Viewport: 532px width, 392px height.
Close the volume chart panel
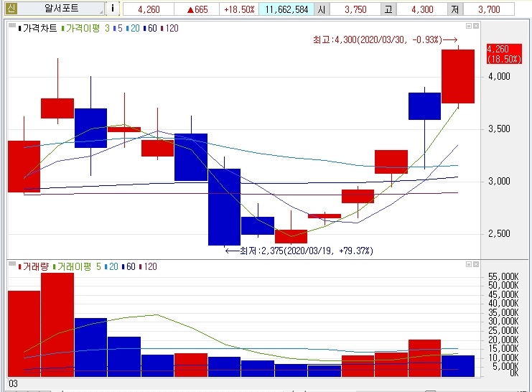coord(476,264)
